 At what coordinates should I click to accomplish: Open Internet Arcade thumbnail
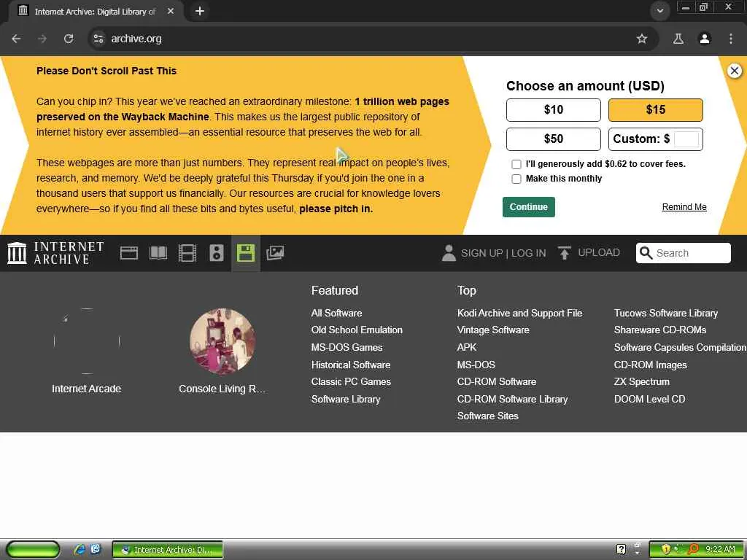[87, 341]
